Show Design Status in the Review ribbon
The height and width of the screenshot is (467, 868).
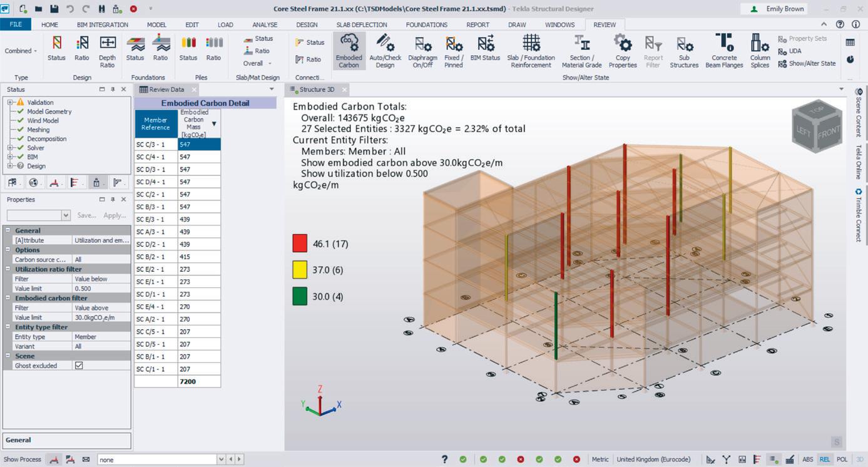point(56,48)
